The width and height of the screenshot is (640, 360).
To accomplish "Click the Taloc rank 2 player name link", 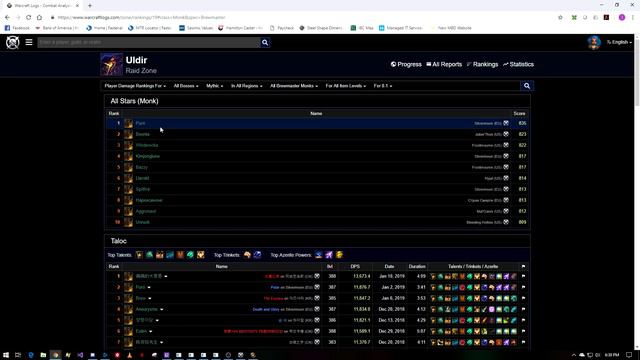I will (140, 287).
